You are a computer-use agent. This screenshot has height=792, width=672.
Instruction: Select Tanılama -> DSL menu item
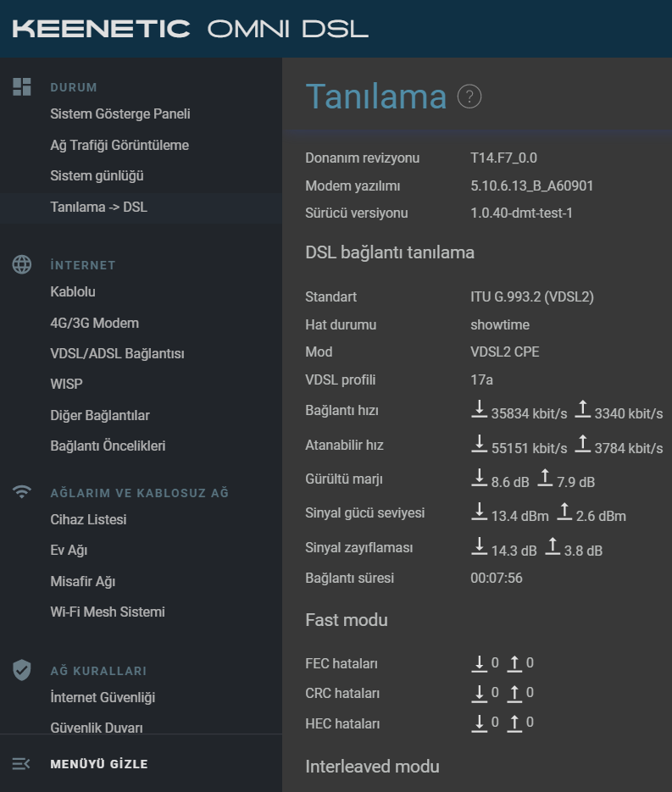coord(99,207)
